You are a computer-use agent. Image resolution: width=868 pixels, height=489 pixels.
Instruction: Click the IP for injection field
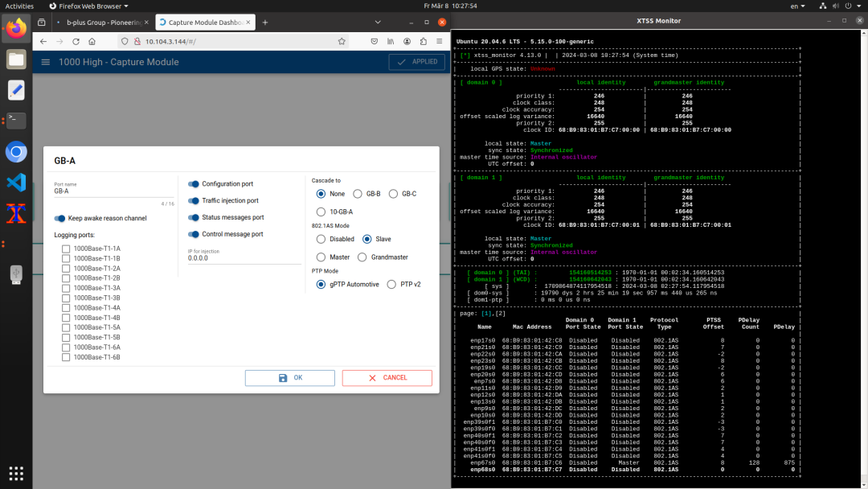[x=240, y=258]
